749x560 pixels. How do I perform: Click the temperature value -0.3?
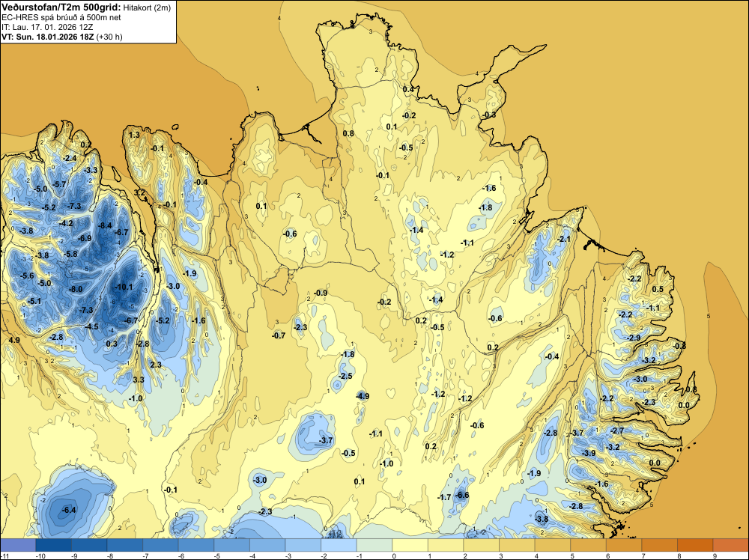pos(489,115)
